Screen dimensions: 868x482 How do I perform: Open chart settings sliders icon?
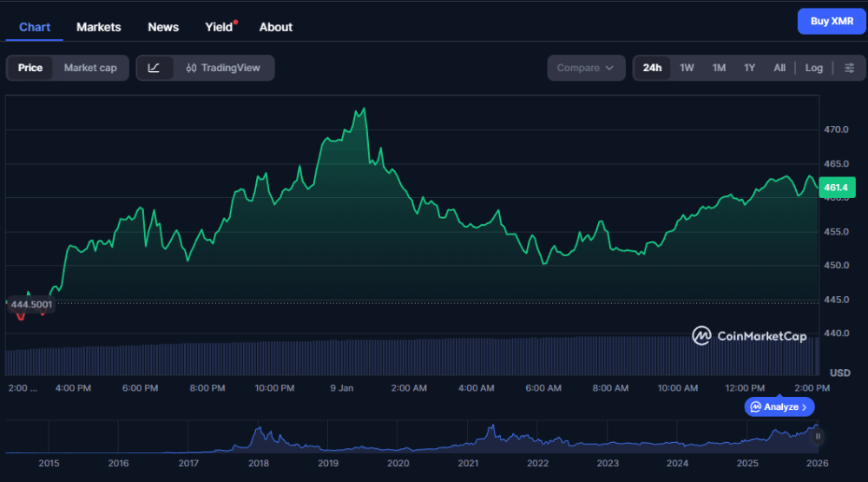coord(849,68)
